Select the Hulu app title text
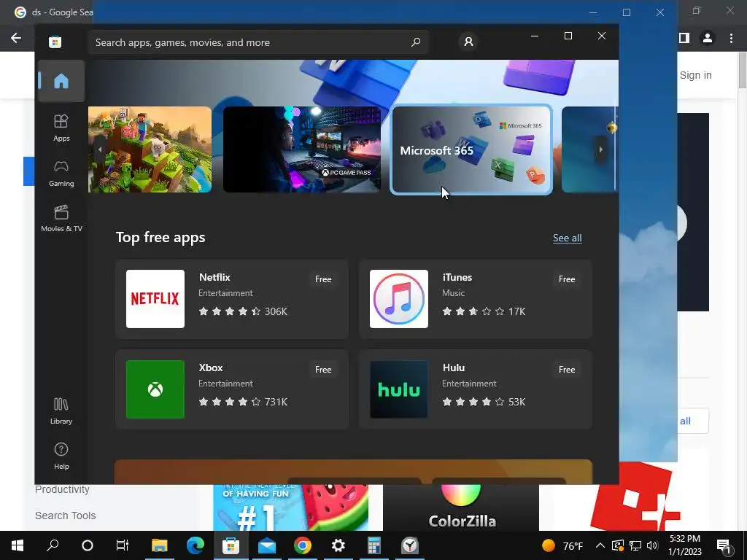 coord(454,367)
